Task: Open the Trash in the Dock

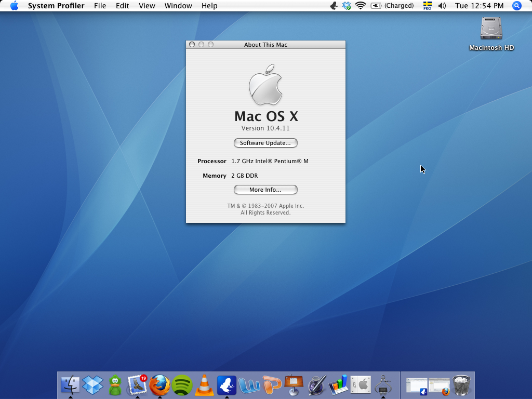Action: click(462, 385)
